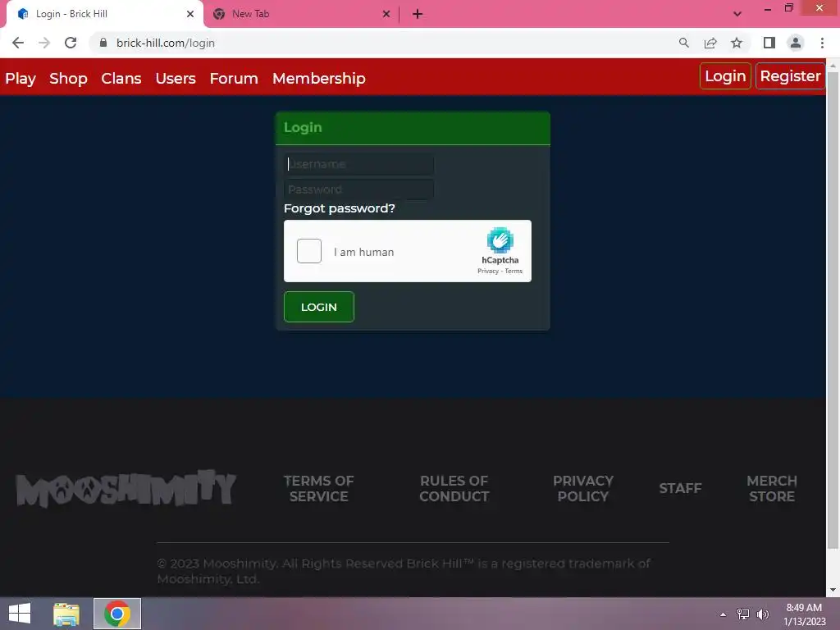The height and width of the screenshot is (630, 840).
Task: Open the hCaptcha Terms link
Action: (514, 271)
